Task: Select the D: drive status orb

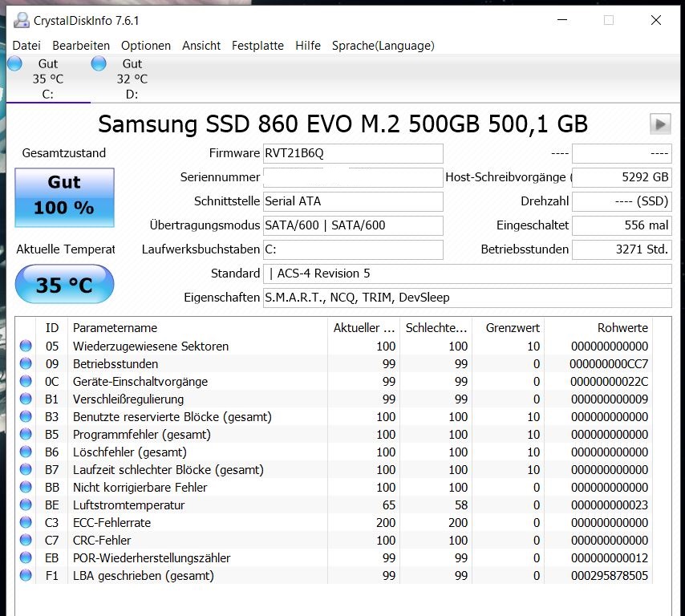Action: point(99,64)
